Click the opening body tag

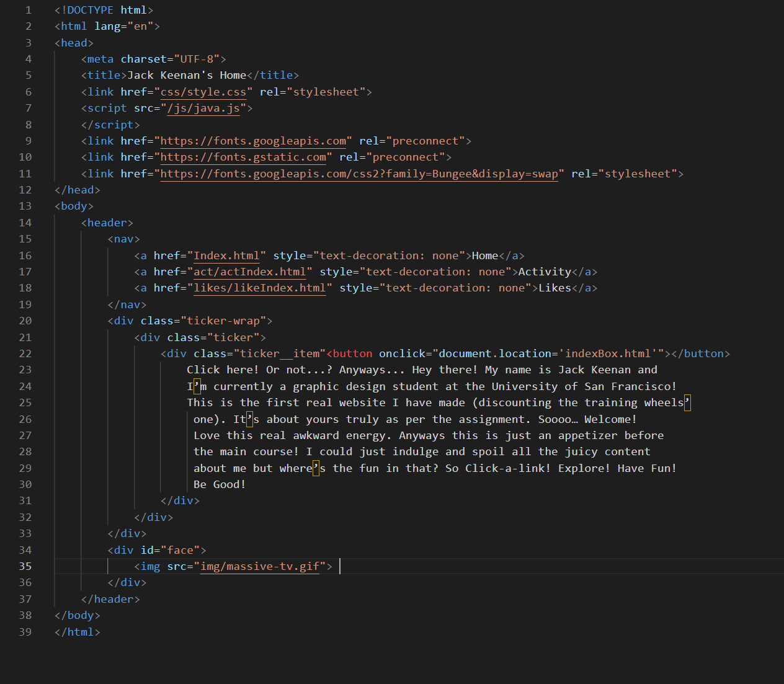coord(74,206)
